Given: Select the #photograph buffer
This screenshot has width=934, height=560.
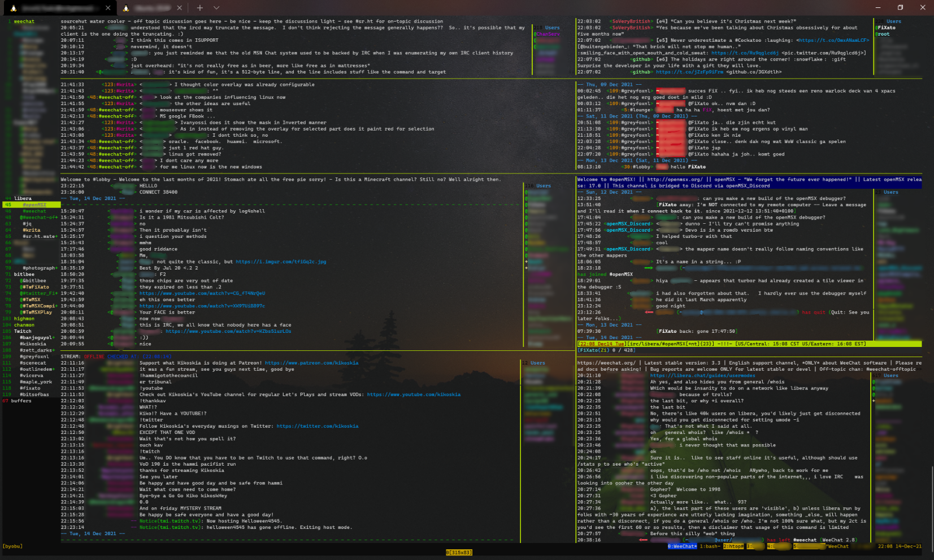Looking at the screenshot, I should (40, 268).
